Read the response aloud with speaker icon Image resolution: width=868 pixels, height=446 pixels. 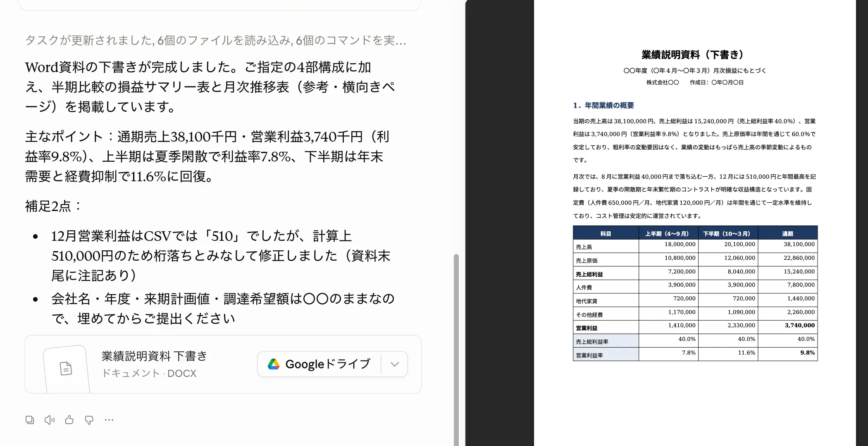point(50,420)
